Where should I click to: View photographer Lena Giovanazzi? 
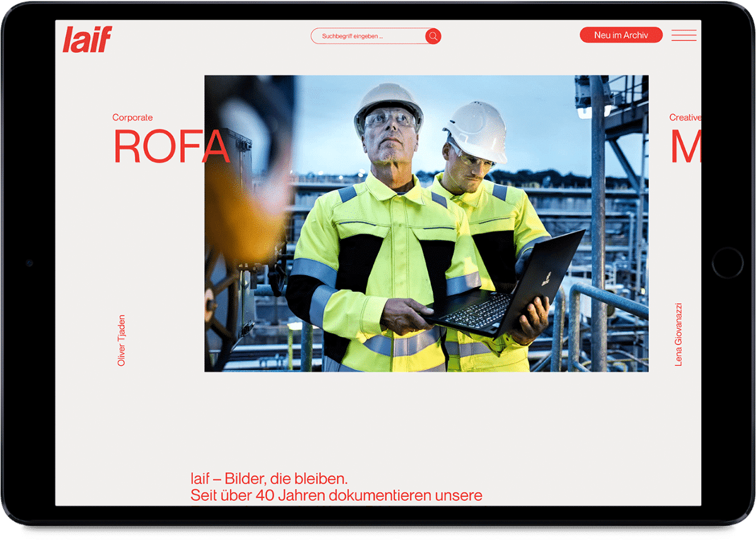(x=679, y=334)
